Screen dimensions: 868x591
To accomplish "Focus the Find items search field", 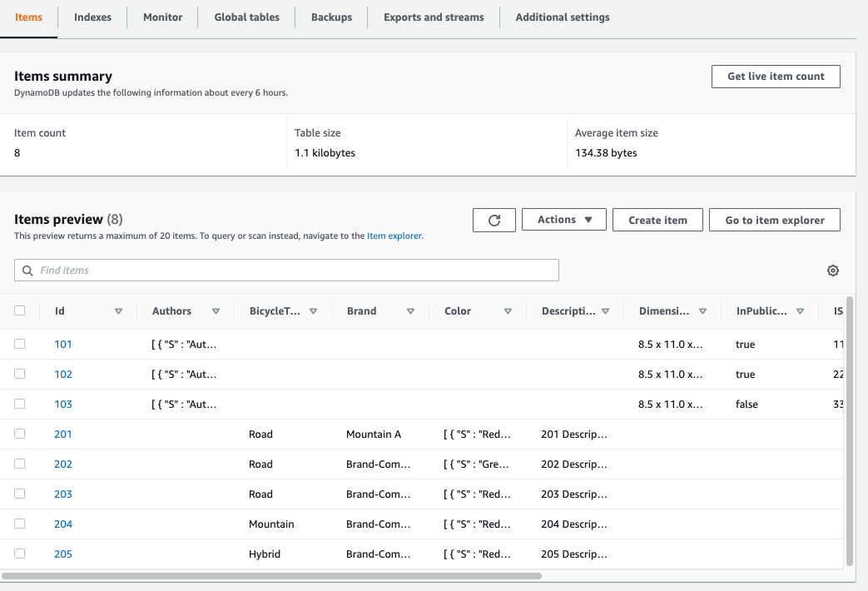I will click(286, 271).
